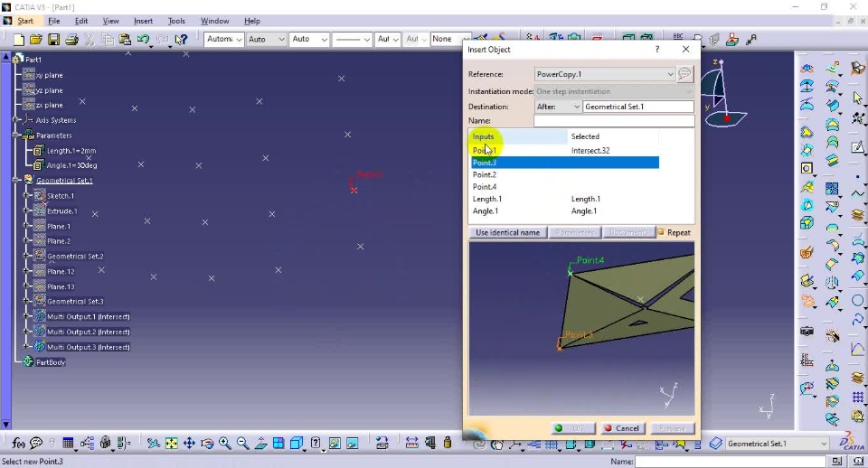Click the DS CATIA logo icon
868x468 pixels.
click(x=852, y=441)
